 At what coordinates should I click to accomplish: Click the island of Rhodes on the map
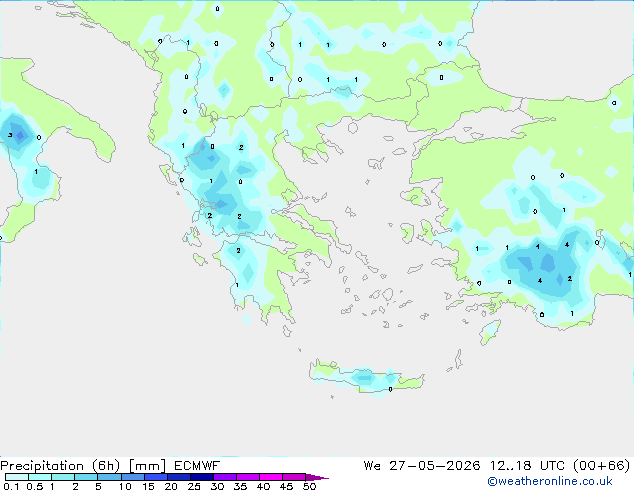[490, 332]
